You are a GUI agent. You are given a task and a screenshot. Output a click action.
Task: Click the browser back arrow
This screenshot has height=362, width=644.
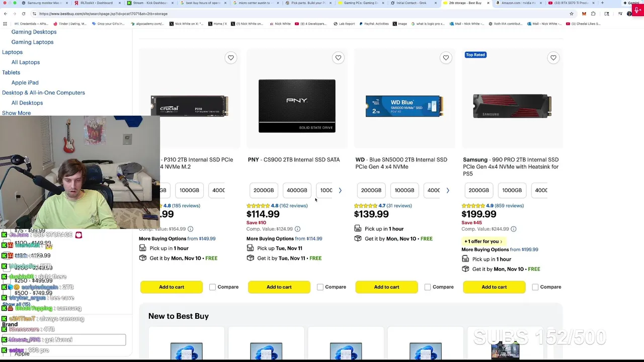5,14
